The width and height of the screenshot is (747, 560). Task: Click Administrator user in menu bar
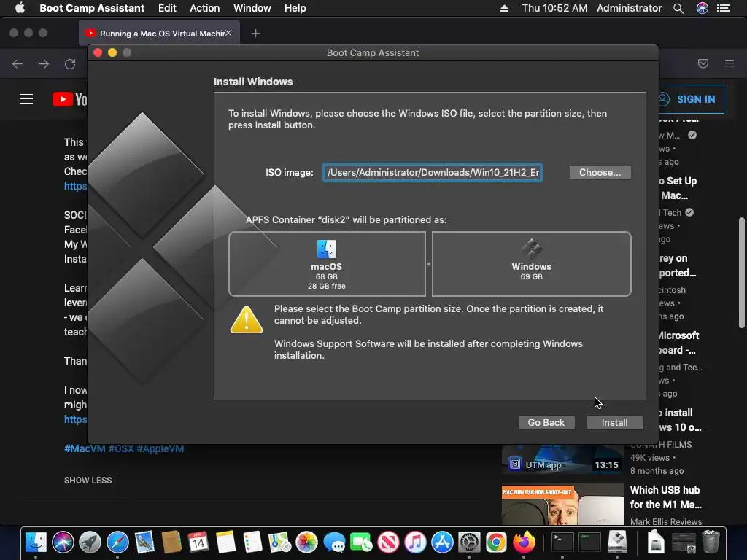(x=629, y=8)
